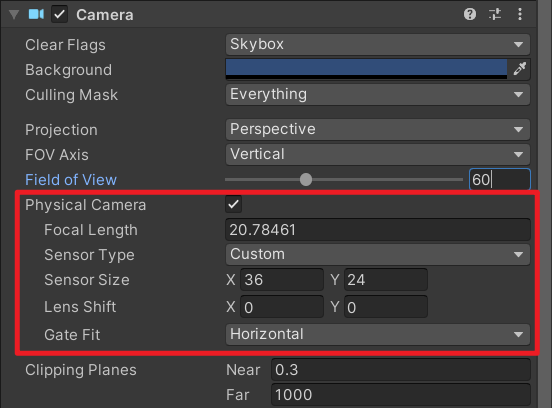Click the Focal Length value field

coord(378,230)
